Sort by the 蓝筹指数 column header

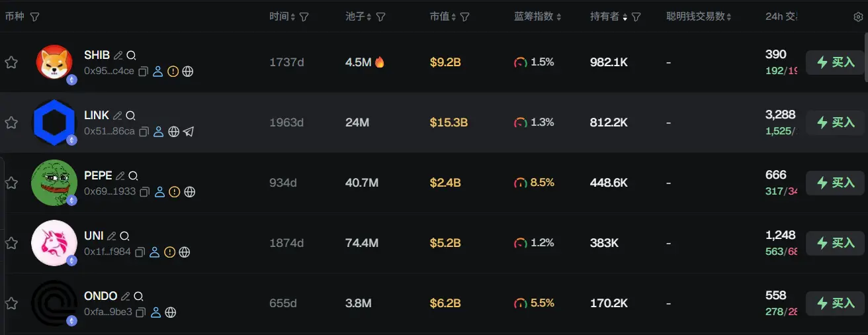pos(537,17)
